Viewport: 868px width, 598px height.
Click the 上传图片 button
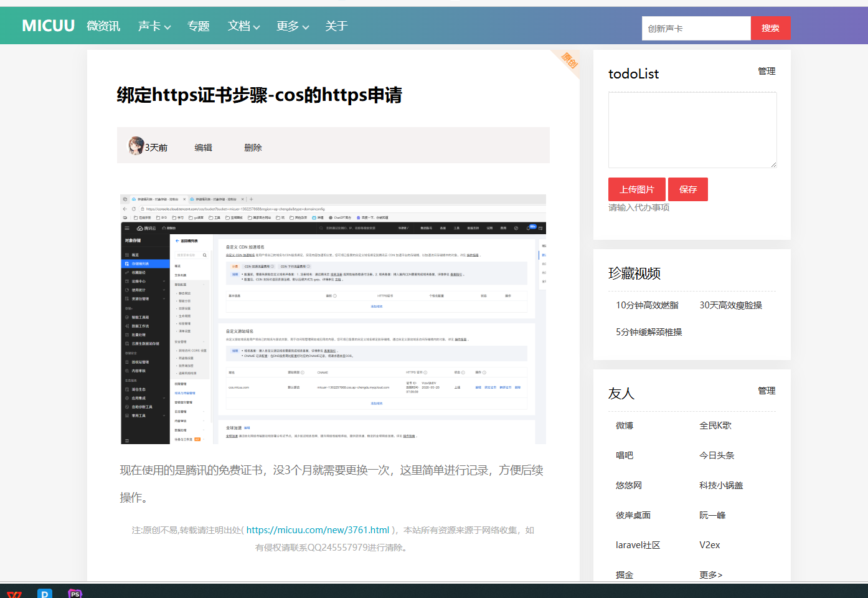tap(636, 189)
